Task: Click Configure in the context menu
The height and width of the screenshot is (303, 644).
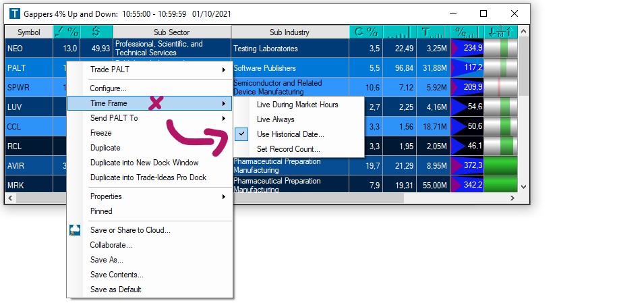Action: (x=108, y=88)
